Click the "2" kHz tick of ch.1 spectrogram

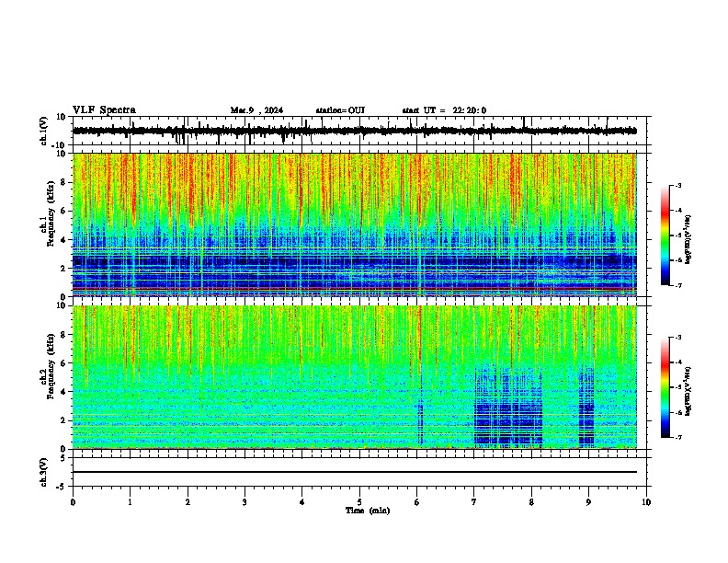[63, 268]
